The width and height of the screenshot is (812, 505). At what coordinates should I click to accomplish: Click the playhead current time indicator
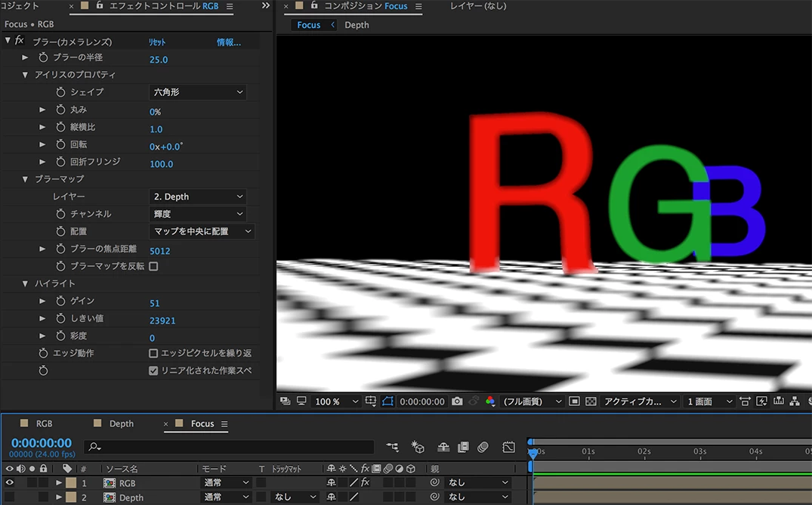(x=533, y=453)
